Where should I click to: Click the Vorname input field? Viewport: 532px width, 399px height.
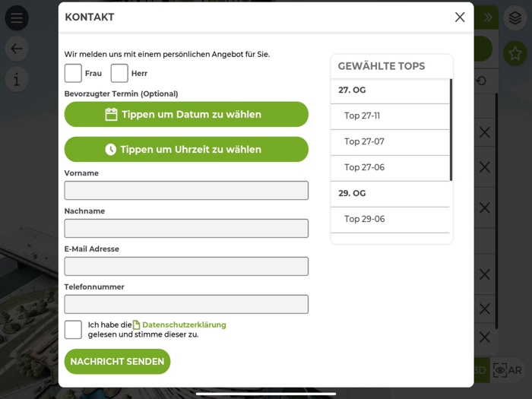point(186,190)
